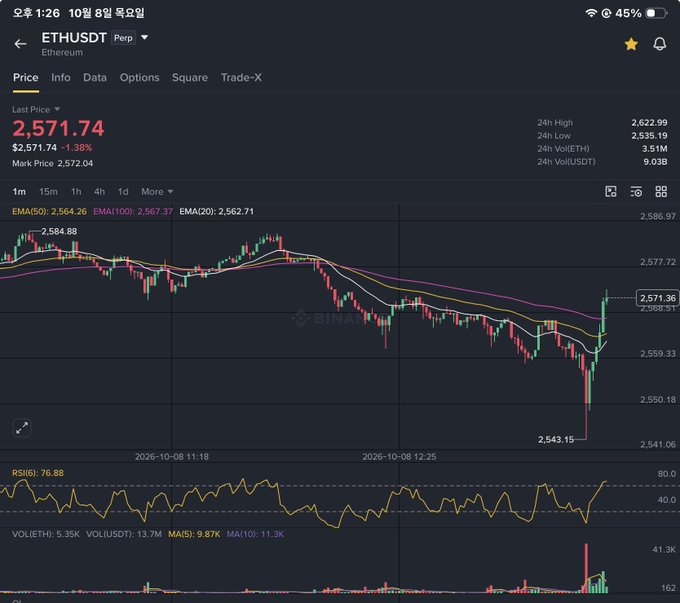Select the 1d timeframe
The width and height of the screenshot is (680, 603).
pos(123,192)
